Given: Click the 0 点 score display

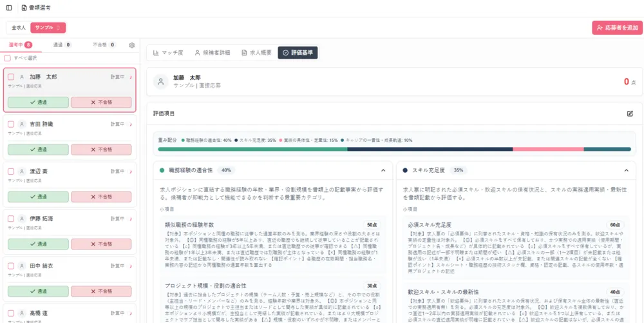Looking at the screenshot, I should 630,82.
